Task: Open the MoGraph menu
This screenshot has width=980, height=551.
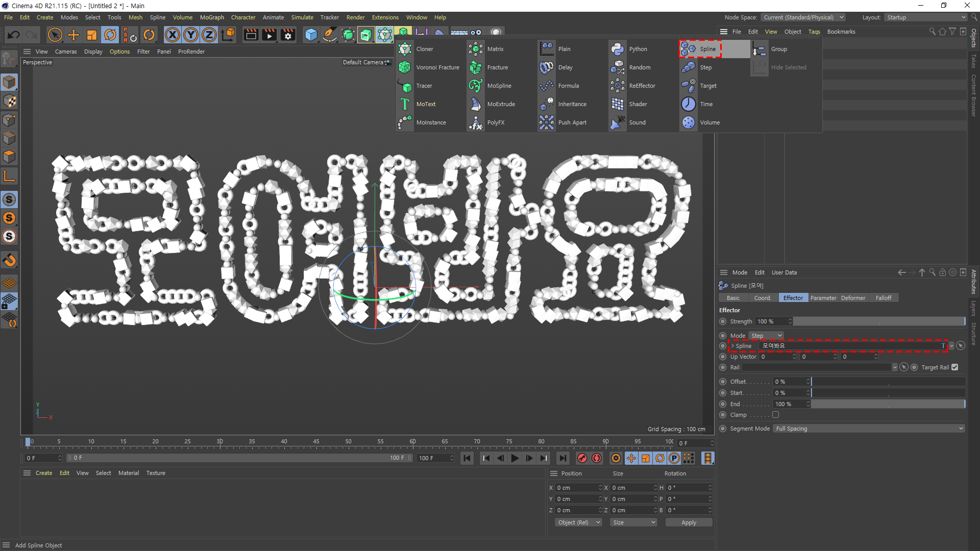Action: click(x=212, y=17)
